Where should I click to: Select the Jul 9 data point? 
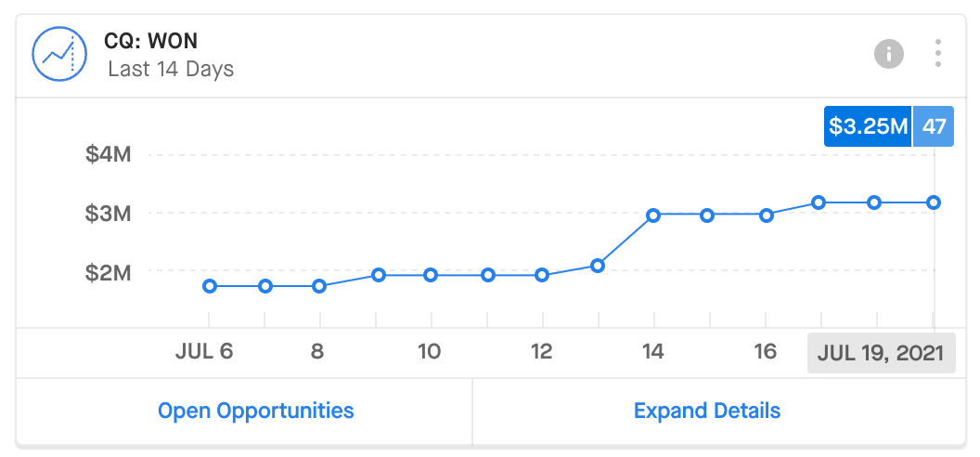(378, 275)
